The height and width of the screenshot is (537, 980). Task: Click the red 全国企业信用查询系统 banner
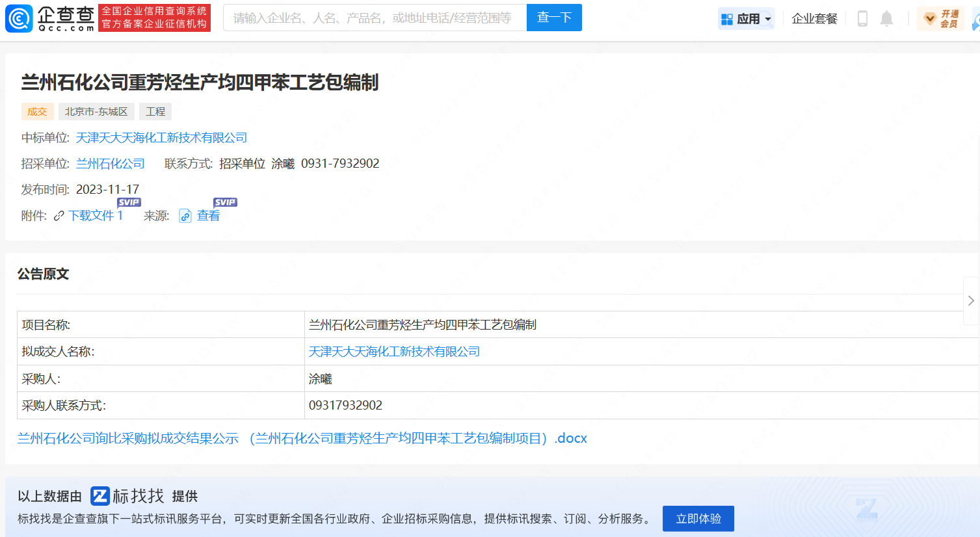(x=155, y=18)
